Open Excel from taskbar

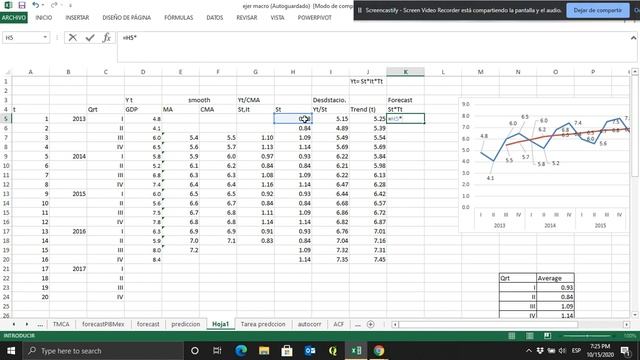tap(356, 351)
